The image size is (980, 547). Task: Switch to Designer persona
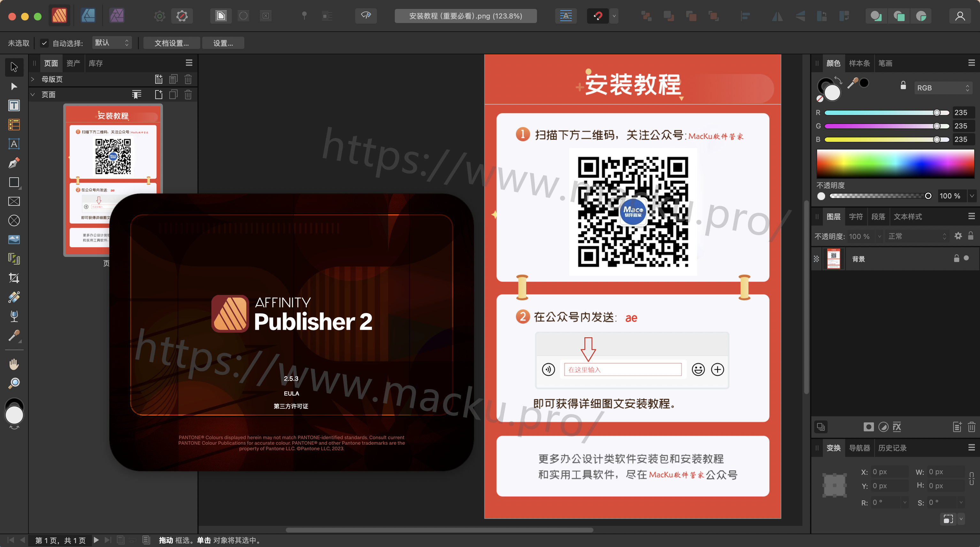tap(88, 16)
